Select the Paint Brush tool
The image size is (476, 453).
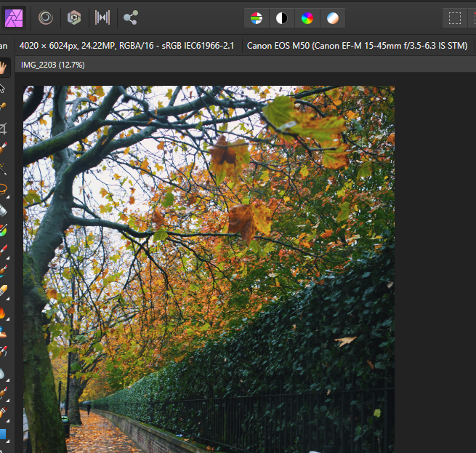pyautogui.click(x=4, y=251)
